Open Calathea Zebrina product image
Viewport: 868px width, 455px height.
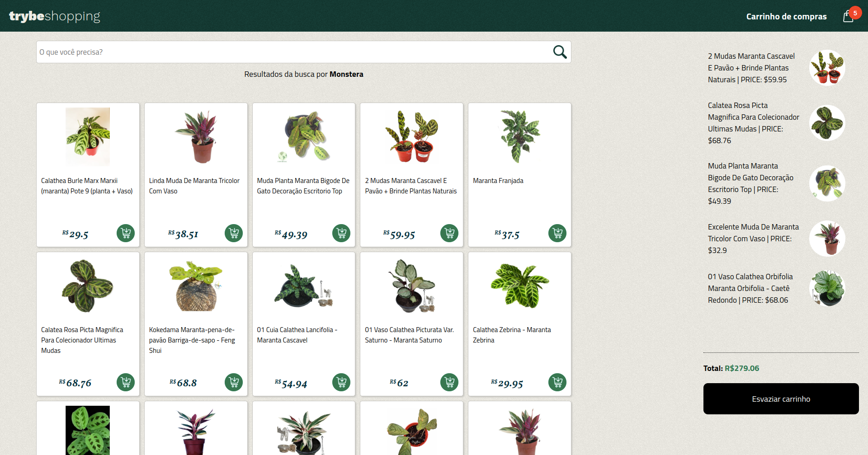519,286
